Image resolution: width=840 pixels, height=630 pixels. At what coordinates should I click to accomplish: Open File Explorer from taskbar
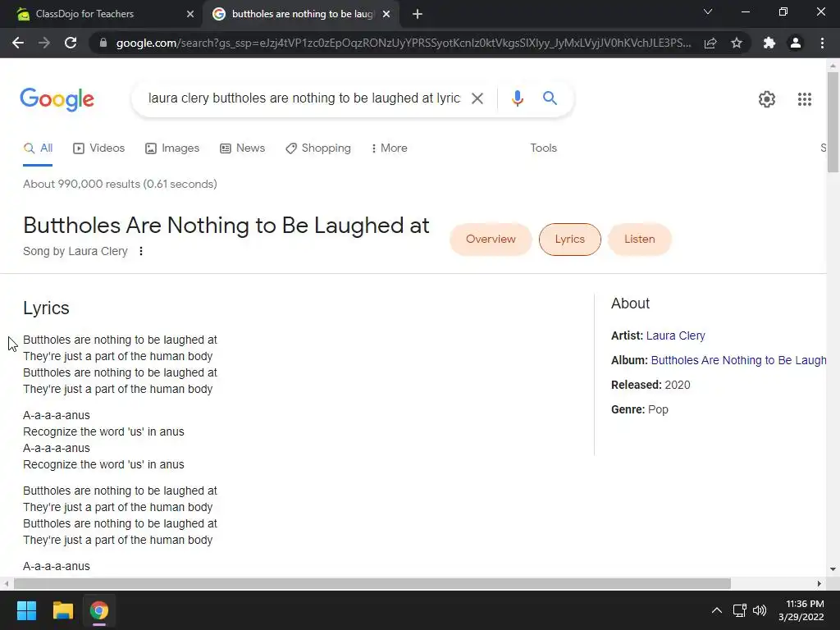[x=62, y=610]
